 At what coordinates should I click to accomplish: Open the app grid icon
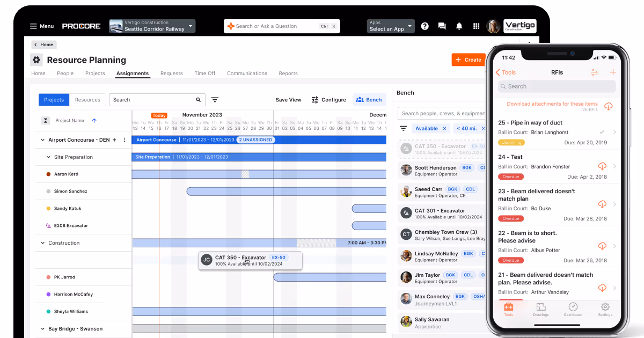[476, 26]
